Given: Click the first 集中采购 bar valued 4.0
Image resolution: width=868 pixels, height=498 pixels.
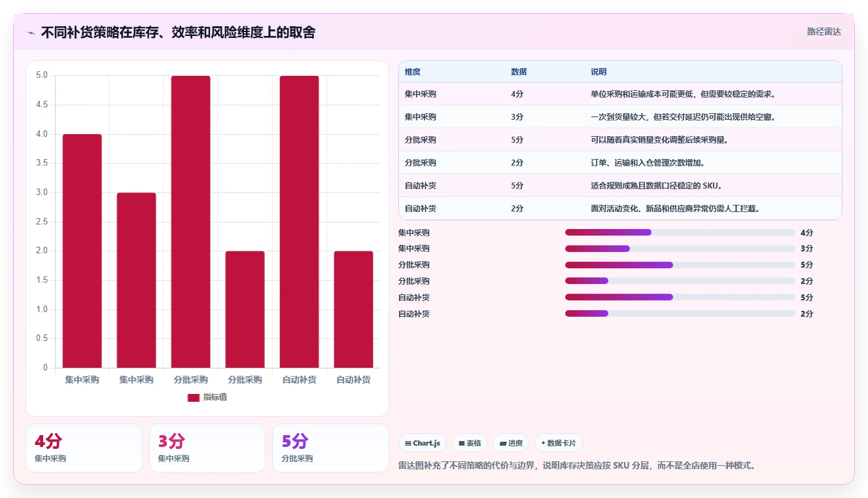Looking at the screenshot, I should (82, 251).
